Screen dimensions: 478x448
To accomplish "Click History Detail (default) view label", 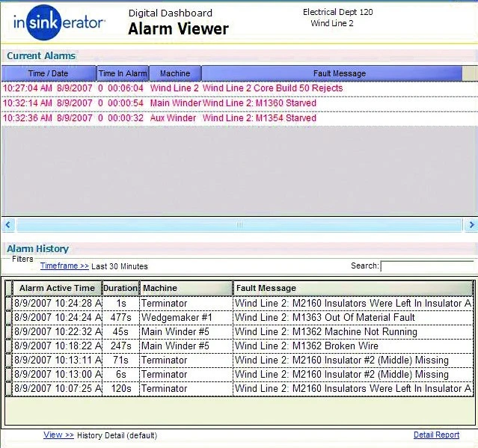I will (117, 435).
